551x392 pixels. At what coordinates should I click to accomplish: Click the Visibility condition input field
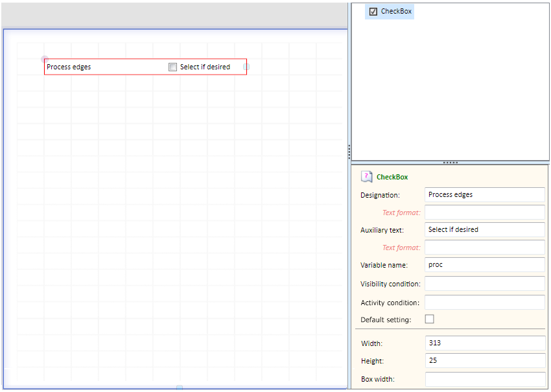(x=485, y=283)
